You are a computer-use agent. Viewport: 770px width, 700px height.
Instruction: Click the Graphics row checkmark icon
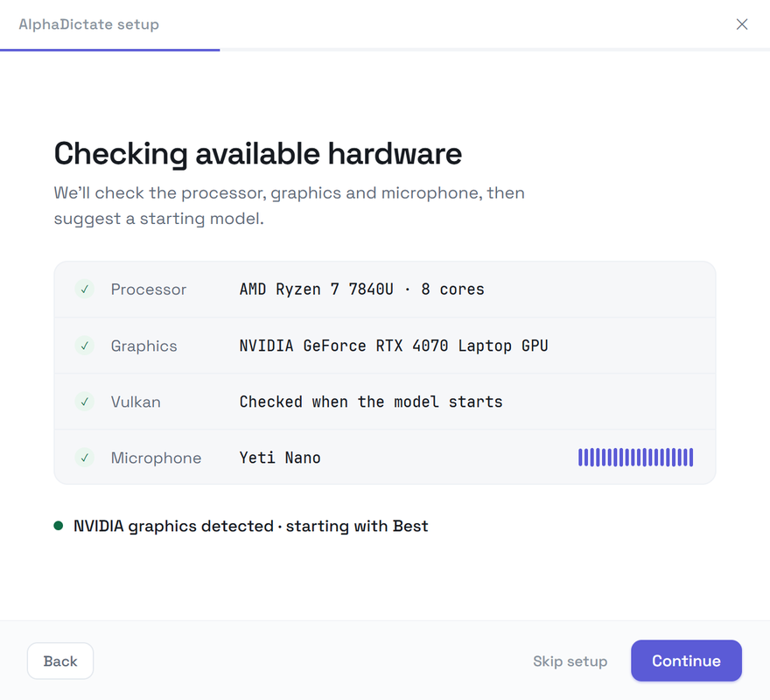pos(85,346)
